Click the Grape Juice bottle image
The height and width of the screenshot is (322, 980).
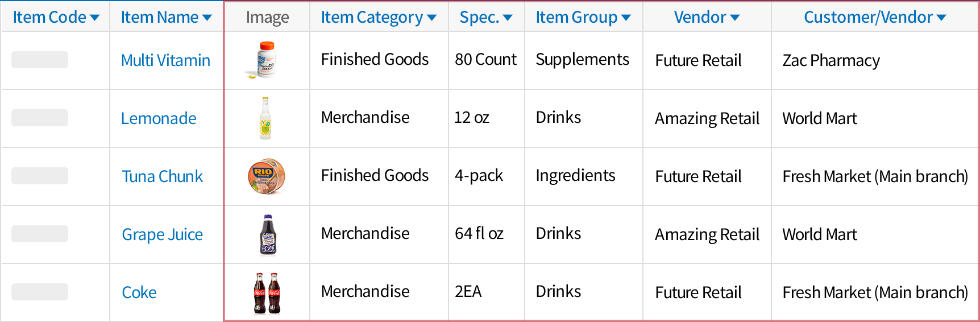tap(268, 234)
